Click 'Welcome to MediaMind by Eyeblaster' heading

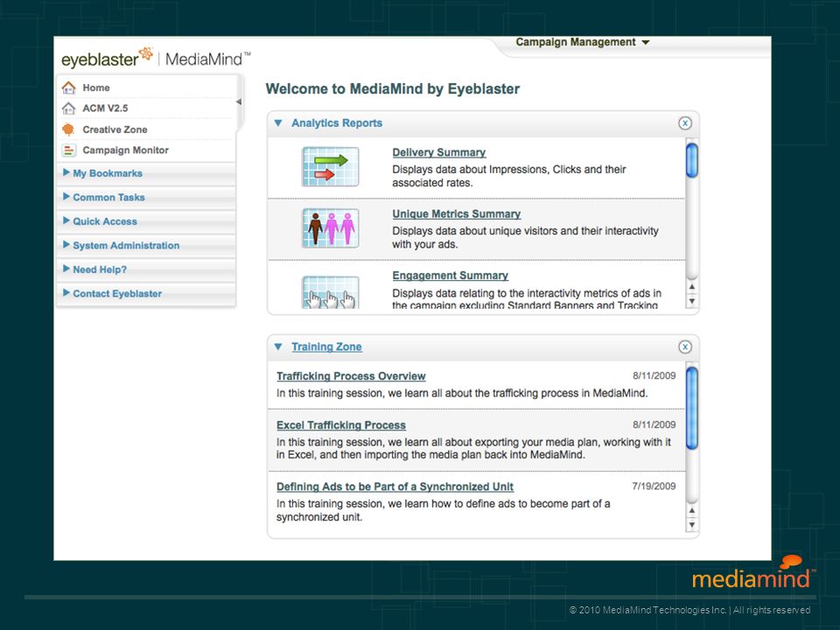click(x=393, y=89)
